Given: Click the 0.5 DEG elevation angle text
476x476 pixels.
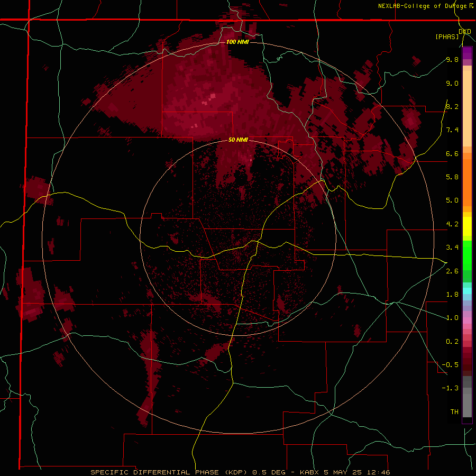Looking at the screenshot, I should (269, 472).
